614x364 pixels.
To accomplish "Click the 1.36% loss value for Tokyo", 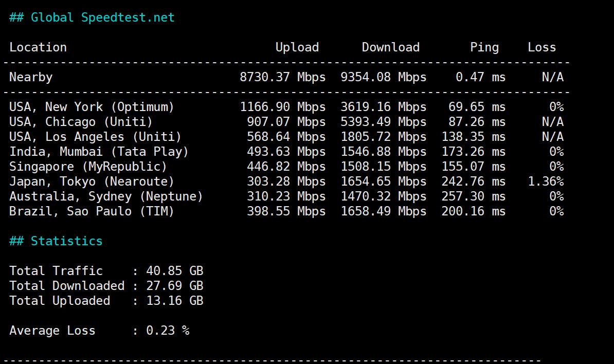I will point(545,181).
